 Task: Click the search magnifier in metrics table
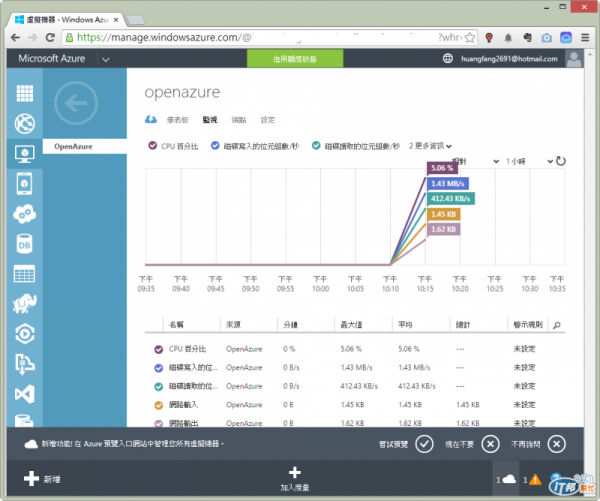(557, 325)
